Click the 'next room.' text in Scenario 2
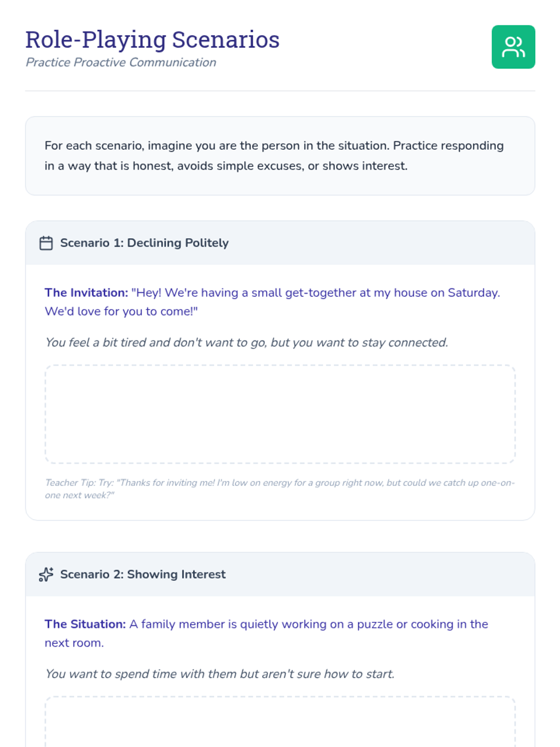The width and height of the screenshot is (560, 747). (74, 643)
